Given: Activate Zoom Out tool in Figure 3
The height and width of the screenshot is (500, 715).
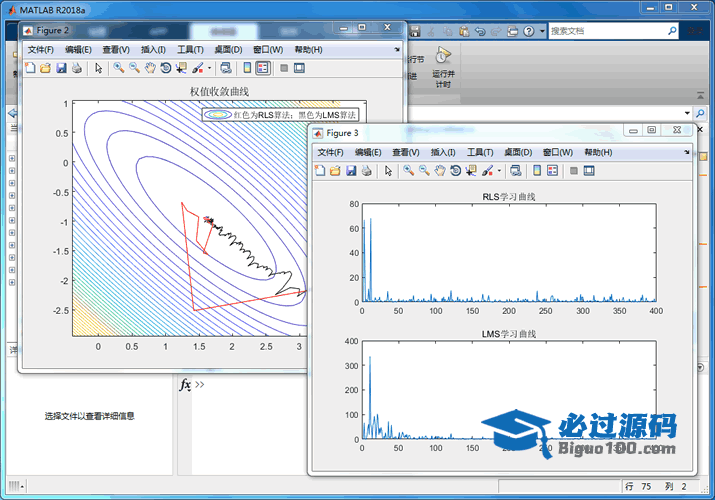Looking at the screenshot, I should (x=424, y=171).
